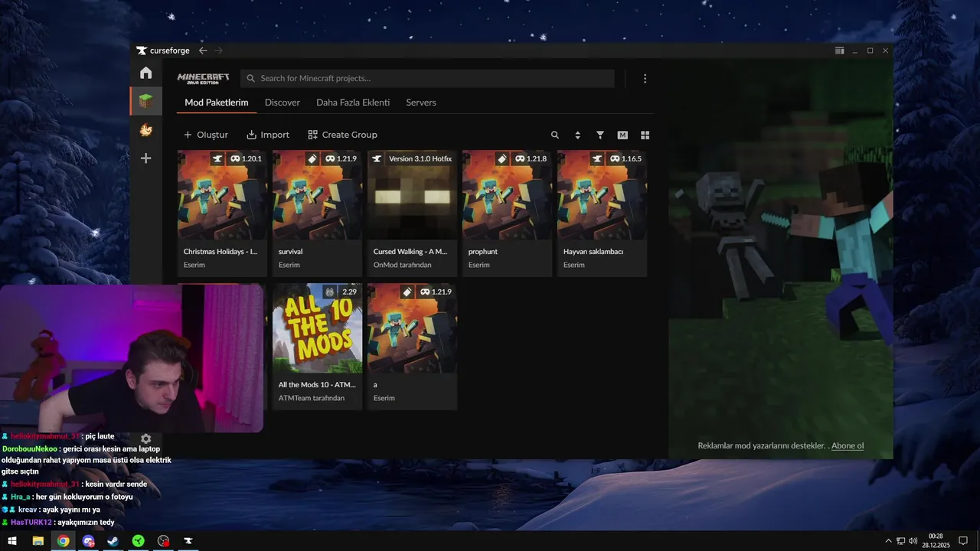Open the filter funnel icon
The height and width of the screenshot is (551, 980).
pyautogui.click(x=600, y=135)
